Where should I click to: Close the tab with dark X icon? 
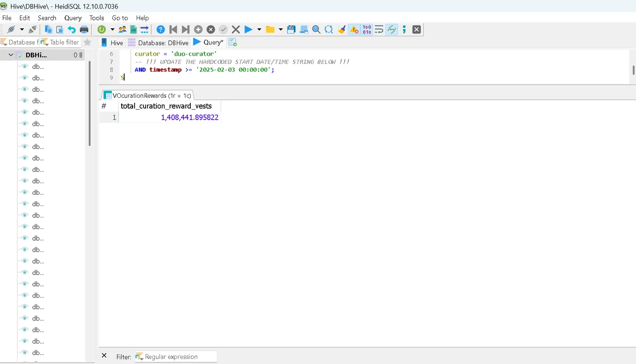(416, 29)
